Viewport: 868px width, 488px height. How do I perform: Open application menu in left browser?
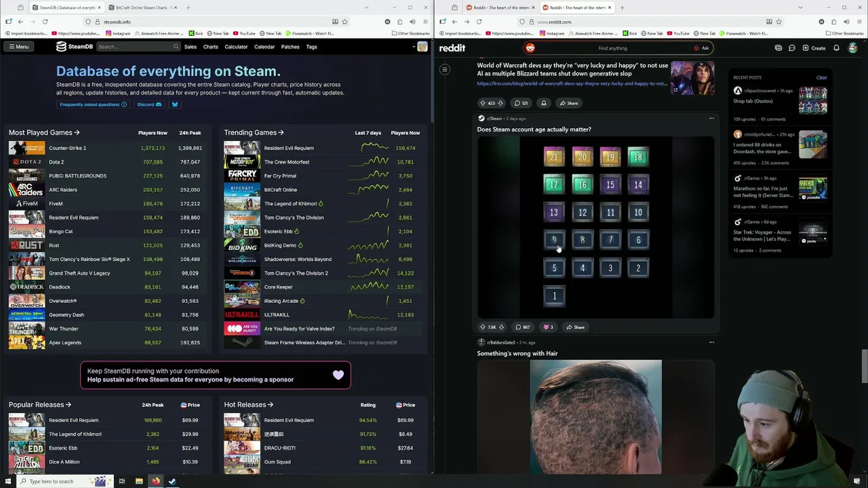(424, 22)
